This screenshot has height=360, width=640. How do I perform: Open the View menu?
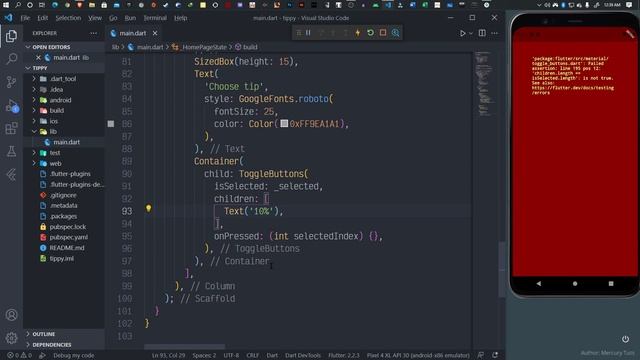click(x=95, y=18)
